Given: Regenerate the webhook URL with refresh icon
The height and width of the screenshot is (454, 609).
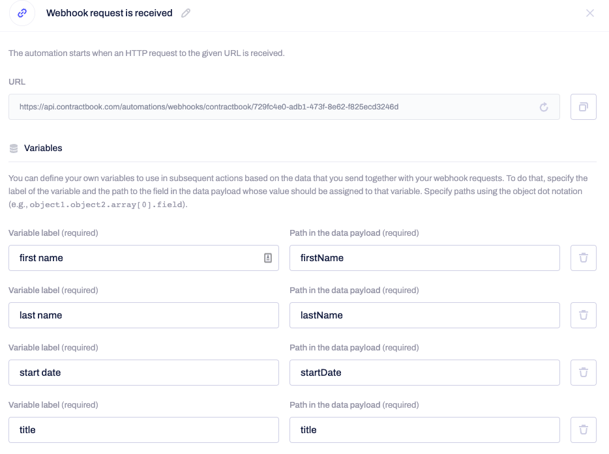Looking at the screenshot, I should tap(544, 107).
